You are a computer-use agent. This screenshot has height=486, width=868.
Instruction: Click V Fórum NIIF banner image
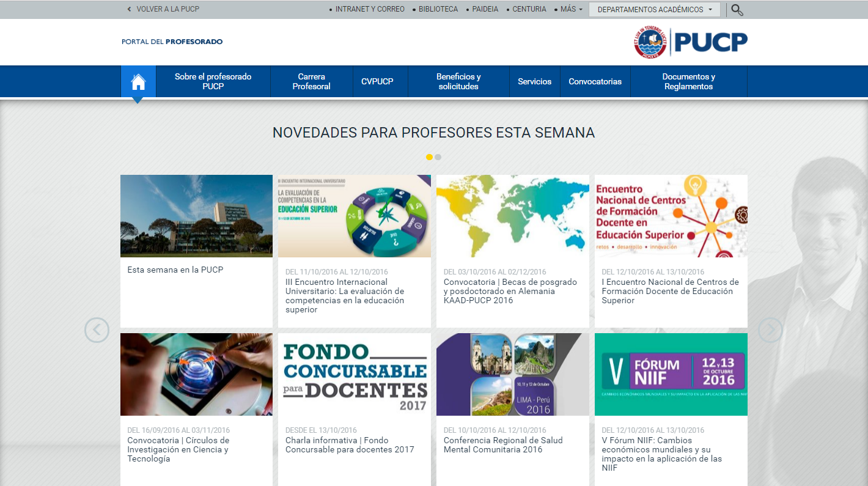(x=671, y=374)
